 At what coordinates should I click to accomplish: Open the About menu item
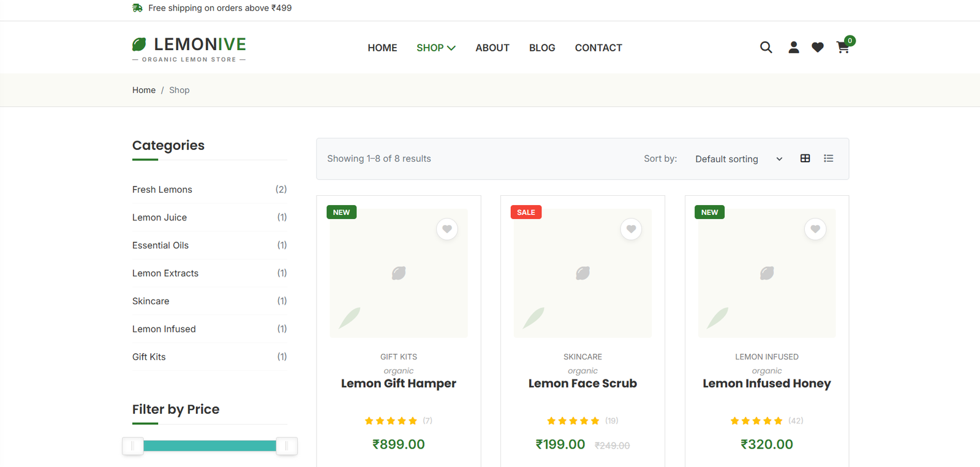tap(492, 48)
